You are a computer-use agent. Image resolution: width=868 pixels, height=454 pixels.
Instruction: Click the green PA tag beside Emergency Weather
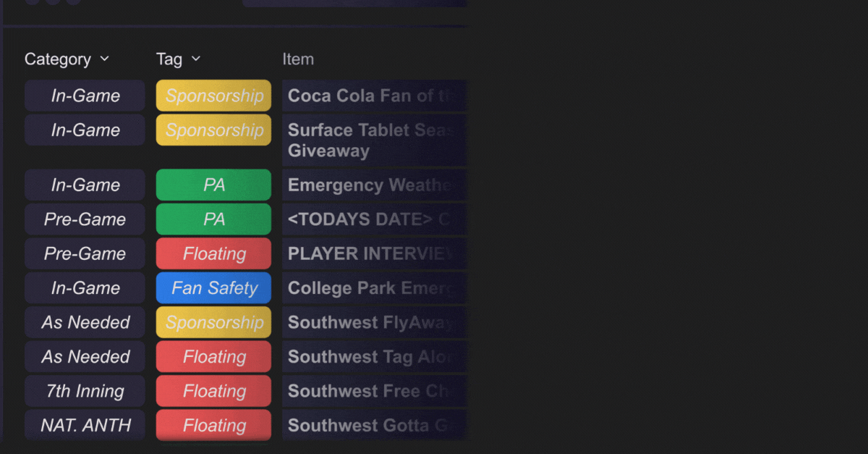[213, 185]
